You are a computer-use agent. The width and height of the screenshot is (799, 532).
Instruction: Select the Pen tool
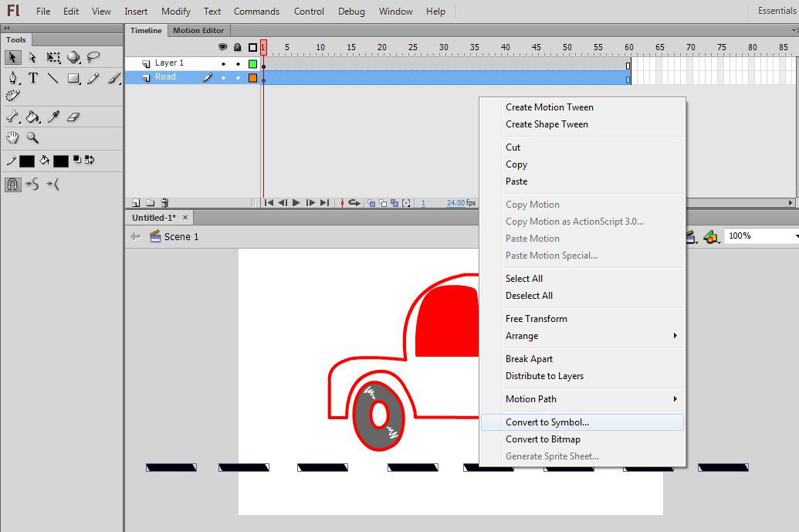click(x=13, y=78)
